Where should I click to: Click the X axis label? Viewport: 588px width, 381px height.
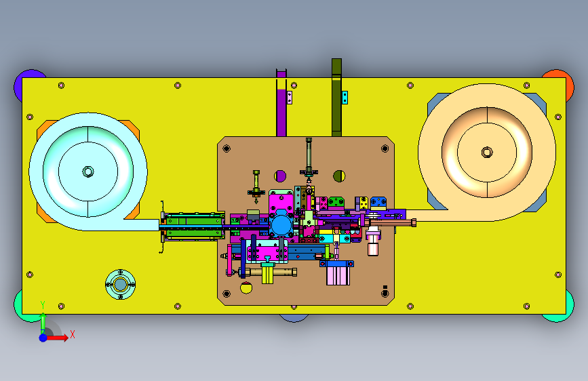(73, 334)
